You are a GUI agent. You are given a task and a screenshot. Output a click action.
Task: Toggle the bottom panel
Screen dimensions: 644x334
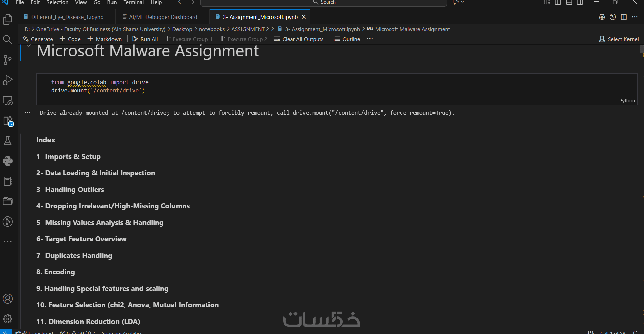pos(569,2)
